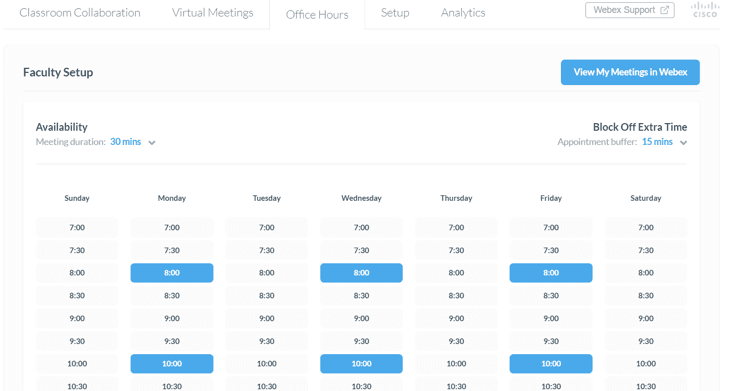Select the Sunday 7:30 slot
The width and height of the screenshot is (750, 391).
point(77,250)
